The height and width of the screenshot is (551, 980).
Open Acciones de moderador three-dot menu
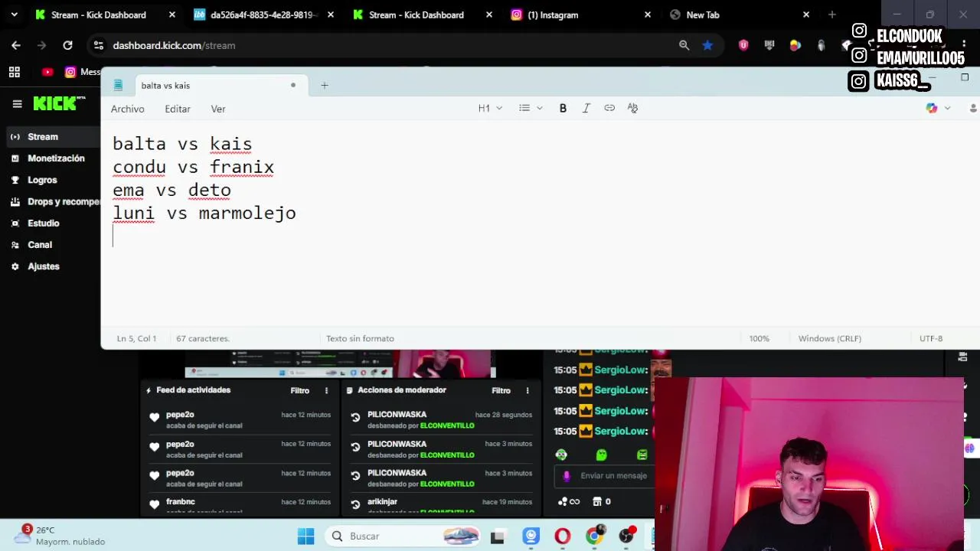click(528, 390)
